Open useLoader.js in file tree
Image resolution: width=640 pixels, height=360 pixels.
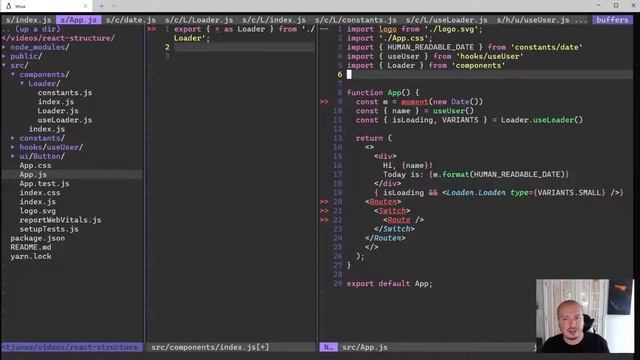[64, 120]
